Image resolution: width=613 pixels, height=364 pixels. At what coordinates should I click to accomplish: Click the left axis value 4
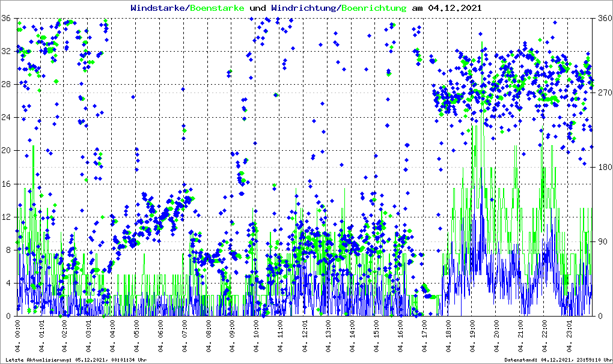[8, 283]
